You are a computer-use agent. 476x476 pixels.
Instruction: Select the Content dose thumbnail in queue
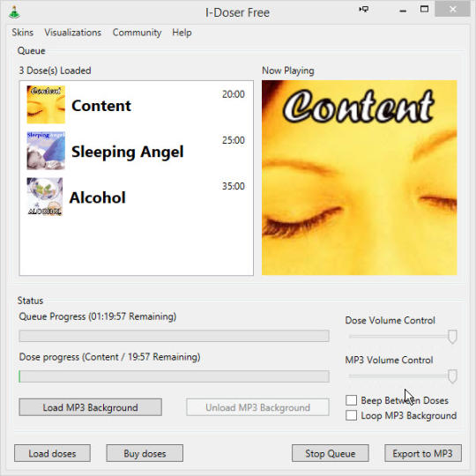point(46,104)
